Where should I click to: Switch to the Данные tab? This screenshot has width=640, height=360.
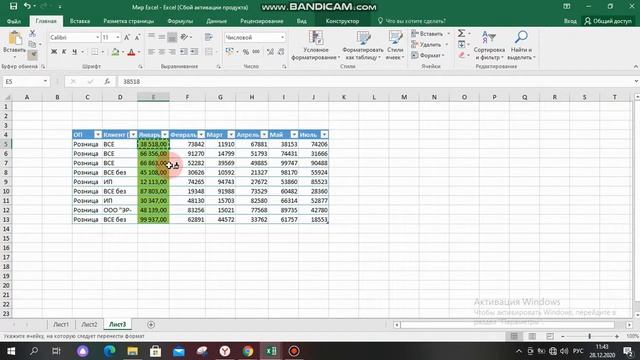[216, 21]
